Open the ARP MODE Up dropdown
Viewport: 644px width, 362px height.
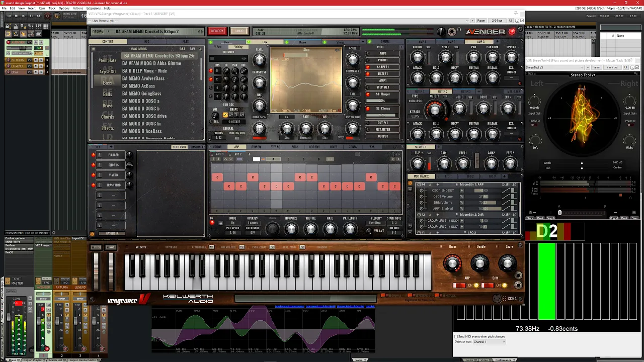click(233, 223)
